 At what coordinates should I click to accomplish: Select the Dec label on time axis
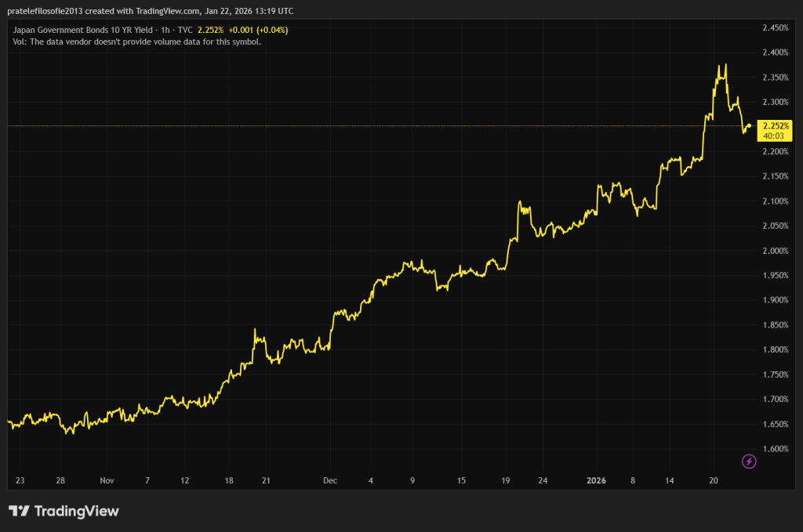pyautogui.click(x=330, y=480)
